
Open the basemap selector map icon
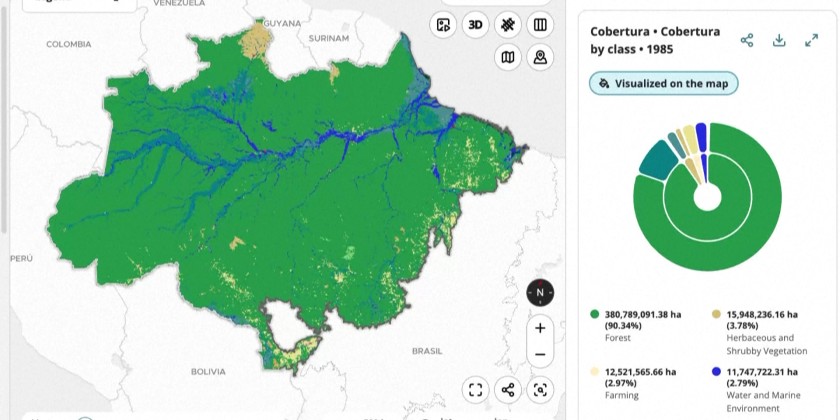click(508, 57)
